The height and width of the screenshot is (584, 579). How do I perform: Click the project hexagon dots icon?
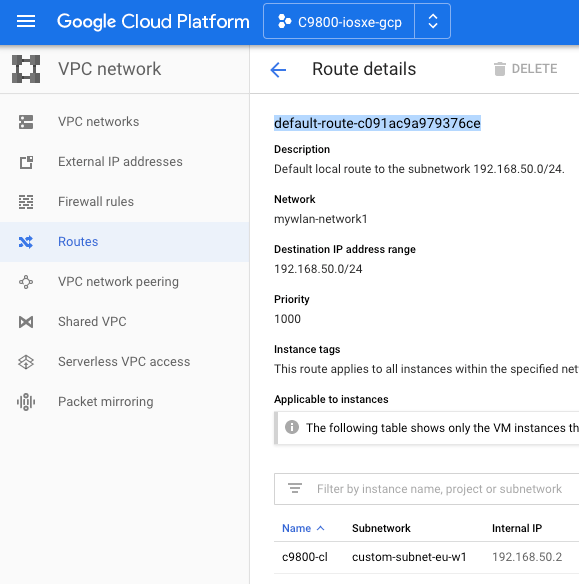[x=284, y=21]
